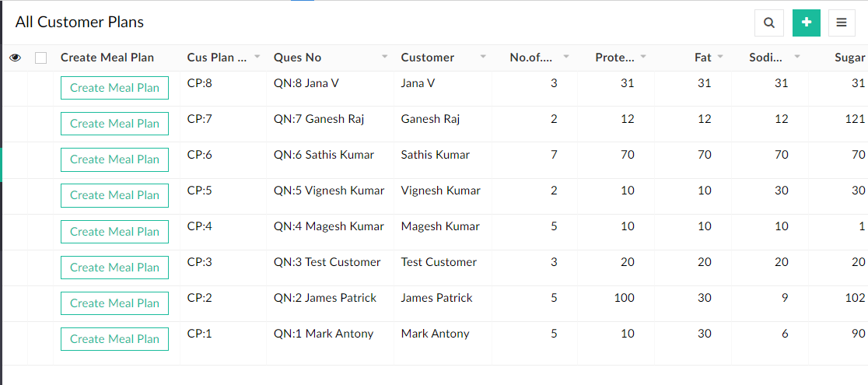This screenshot has height=385, width=868.
Task: Create meal plan for Sathis Kumar row
Action: [114, 159]
